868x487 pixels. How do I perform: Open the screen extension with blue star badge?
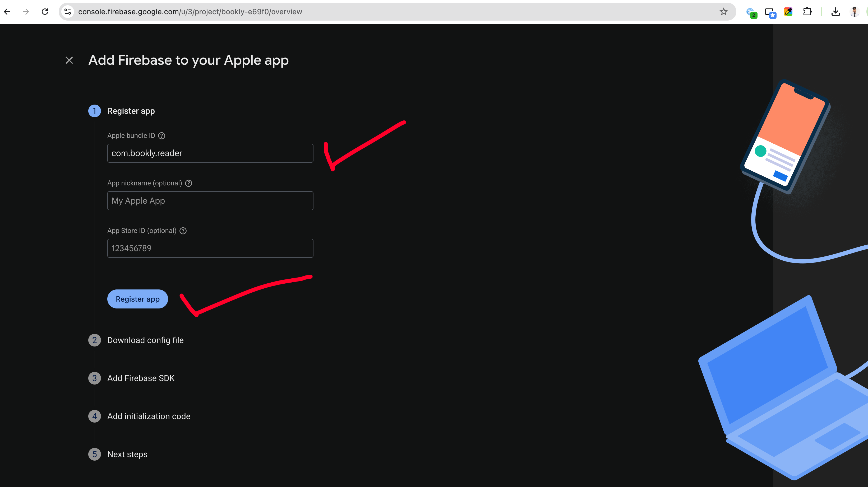[x=770, y=13]
